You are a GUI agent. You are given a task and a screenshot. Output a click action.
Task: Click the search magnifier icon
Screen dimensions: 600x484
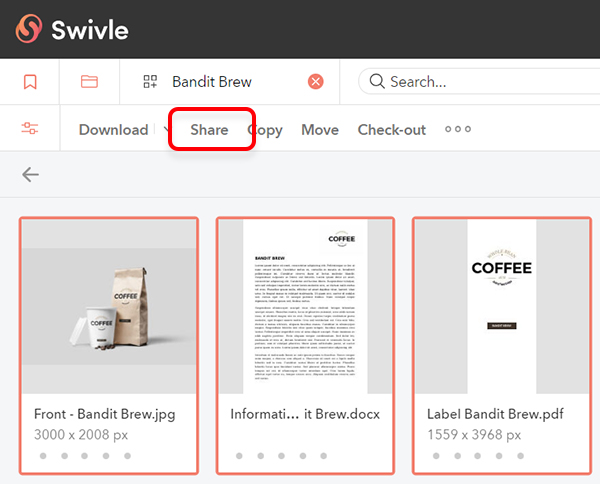pos(377,81)
